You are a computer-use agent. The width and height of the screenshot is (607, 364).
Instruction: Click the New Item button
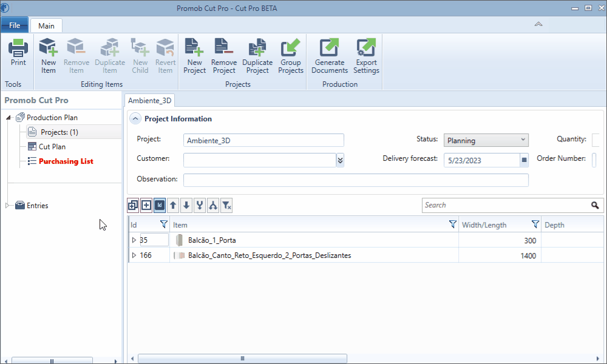point(49,56)
